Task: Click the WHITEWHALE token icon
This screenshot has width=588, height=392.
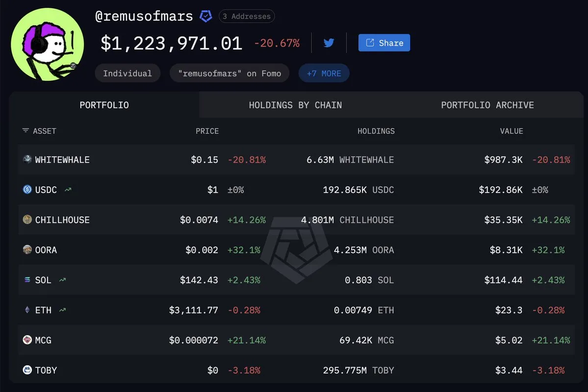Action: (27, 159)
